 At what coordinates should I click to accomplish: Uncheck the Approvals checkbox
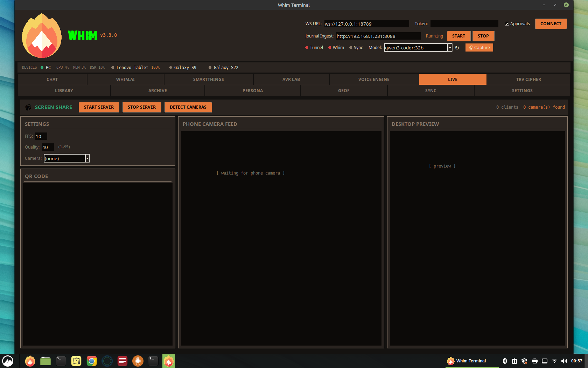507,23
